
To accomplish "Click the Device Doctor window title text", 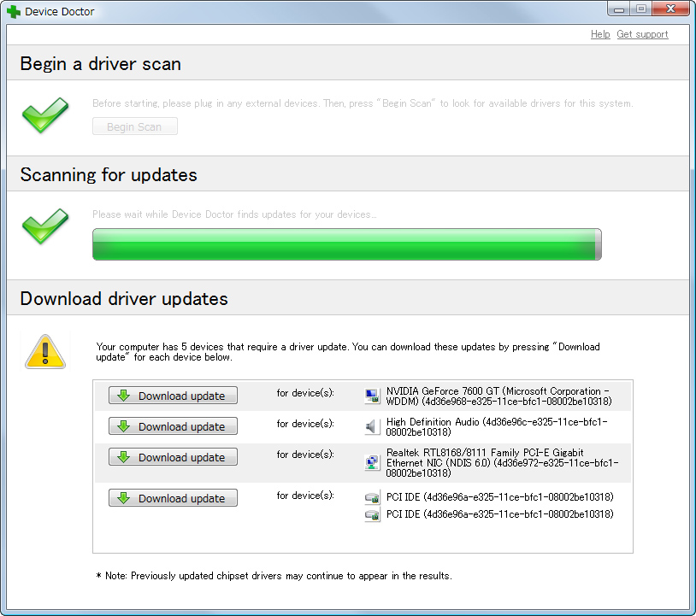I will [x=60, y=11].
